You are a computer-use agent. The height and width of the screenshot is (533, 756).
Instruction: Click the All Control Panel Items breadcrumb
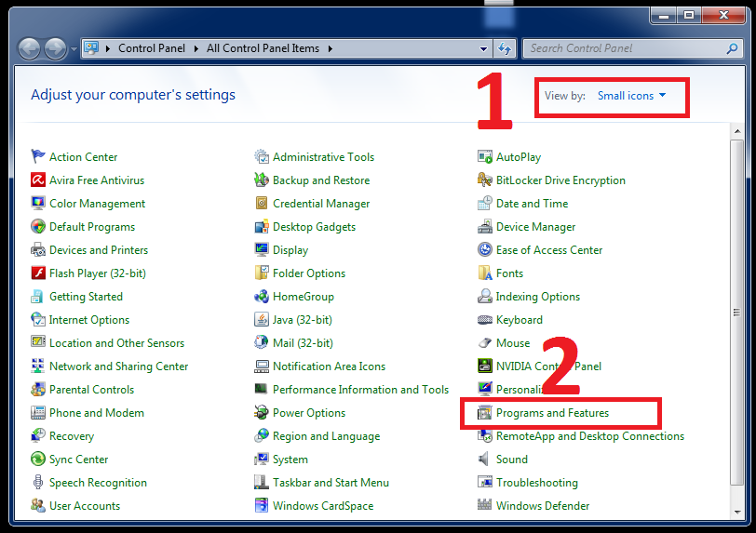click(x=263, y=48)
